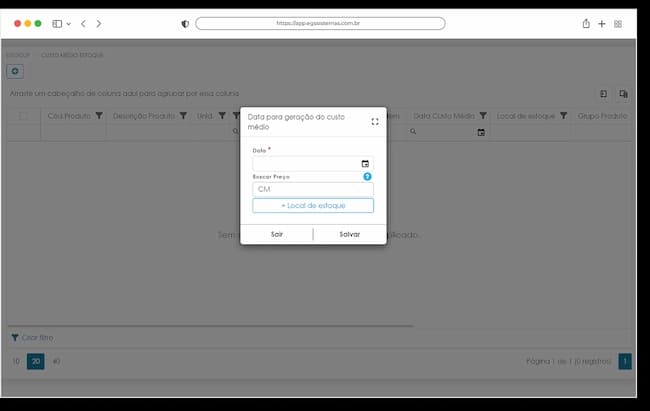Click Sair to close the dialog
The width and height of the screenshot is (650, 411).
click(x=276, y=234)
